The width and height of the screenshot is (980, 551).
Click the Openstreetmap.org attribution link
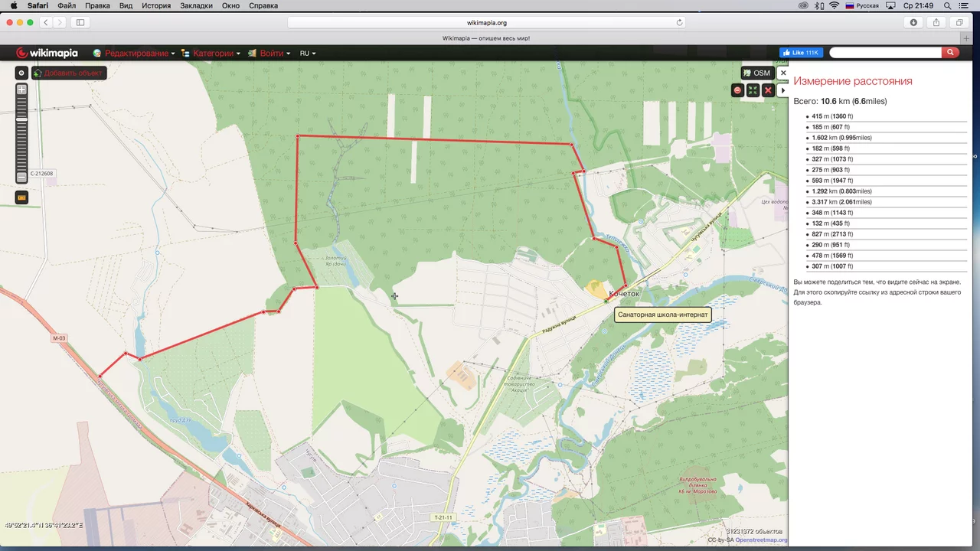point(762,540)
